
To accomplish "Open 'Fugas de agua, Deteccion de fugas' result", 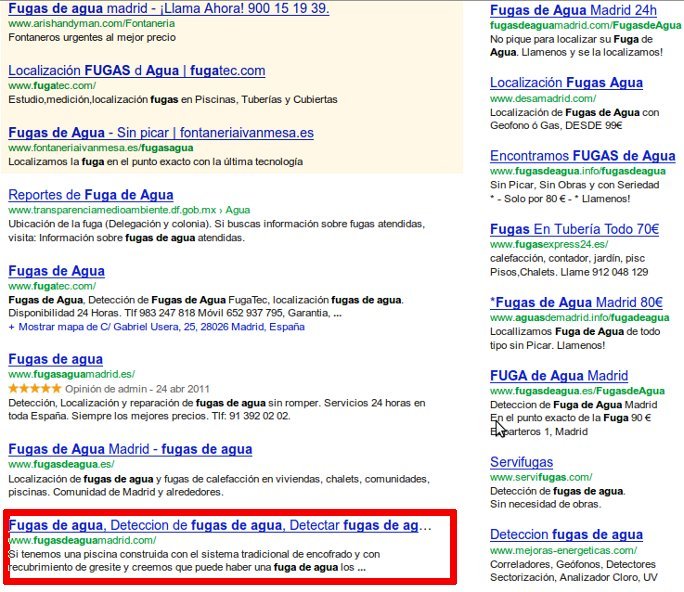I will pyautogui.click(x=220, y=525).
